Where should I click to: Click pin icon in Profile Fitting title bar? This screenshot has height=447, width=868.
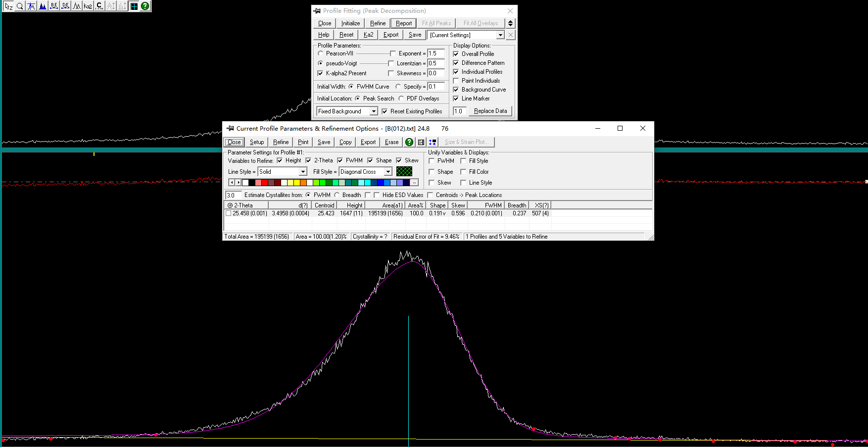(317, 10)
